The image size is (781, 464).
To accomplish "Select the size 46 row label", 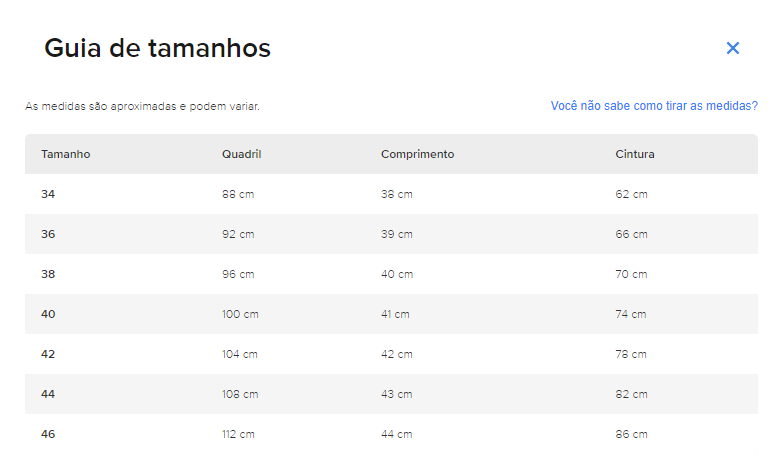I will tap(48, 434).
